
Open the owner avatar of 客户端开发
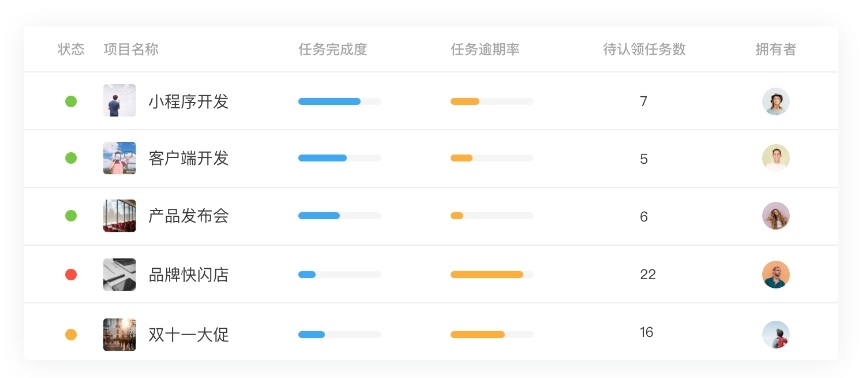775,158
